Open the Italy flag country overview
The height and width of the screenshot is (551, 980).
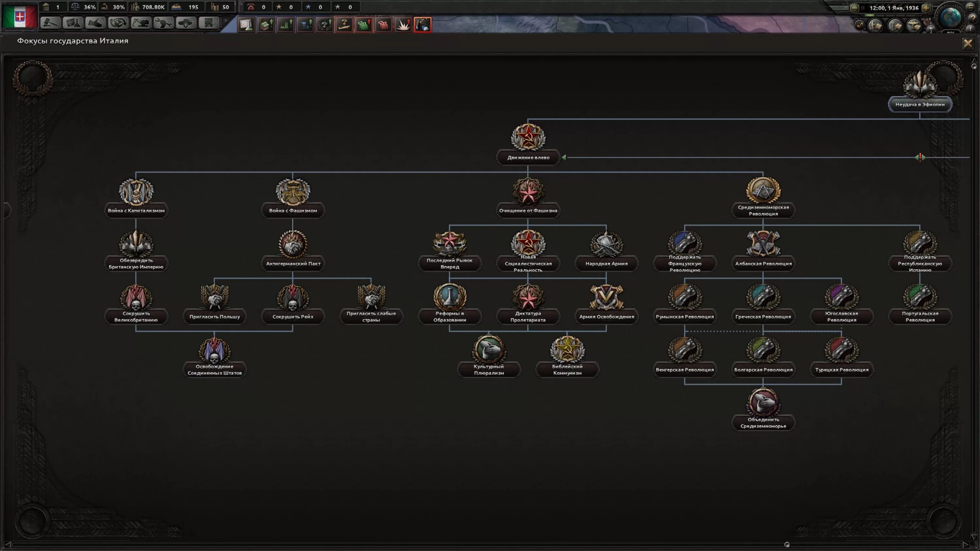tap(19, 16)
